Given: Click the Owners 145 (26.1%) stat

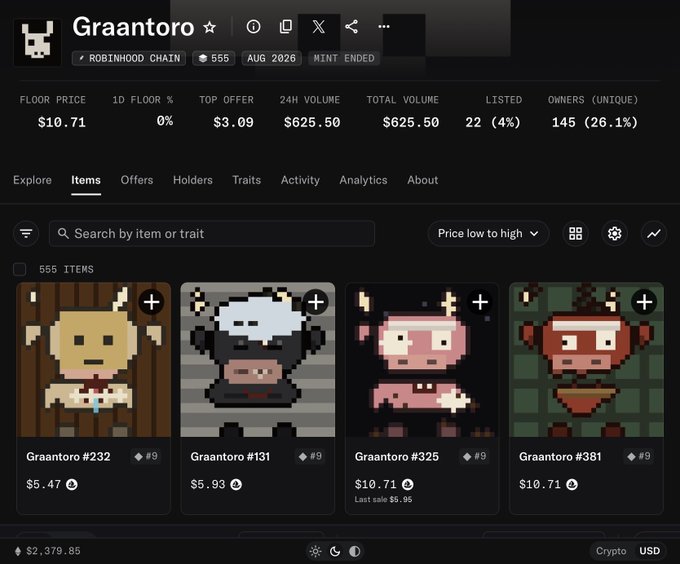Looking at the screenshot, I should [x=593, y=112].
